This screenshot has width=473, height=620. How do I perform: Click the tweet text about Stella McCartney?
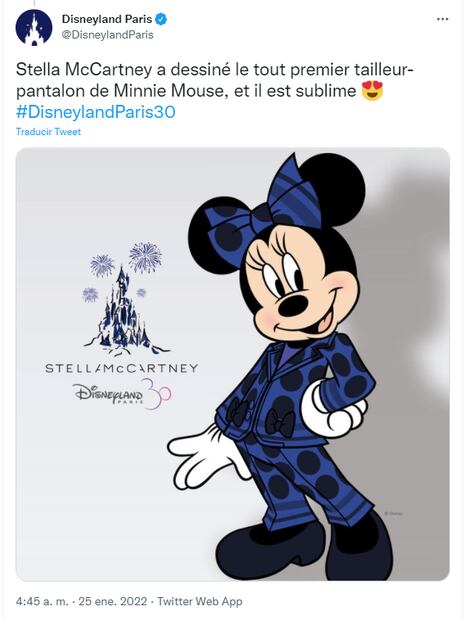(215, 81)
